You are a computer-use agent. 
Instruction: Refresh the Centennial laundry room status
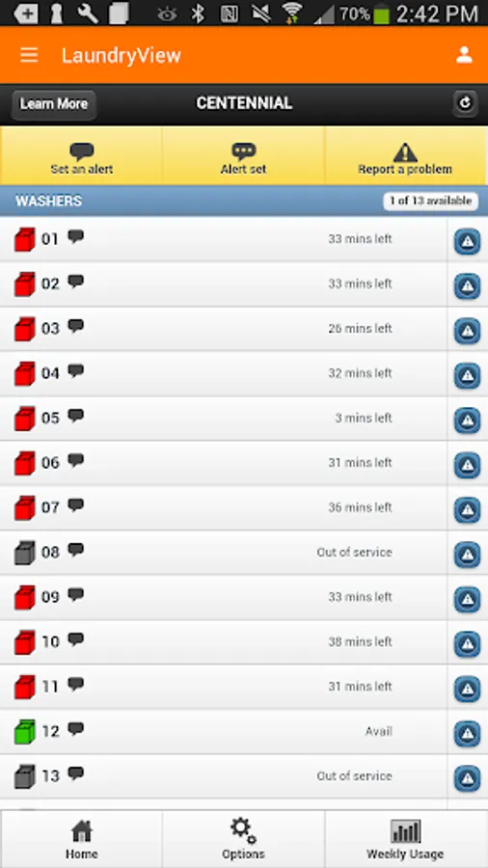(x=465, y=103)
